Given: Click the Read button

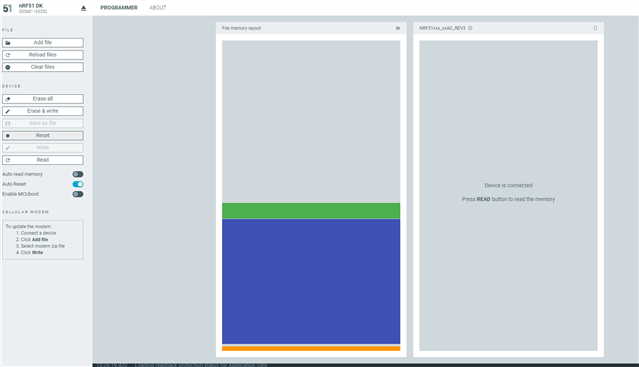Looking at the screenshot, I should click(x=43, y=160).
